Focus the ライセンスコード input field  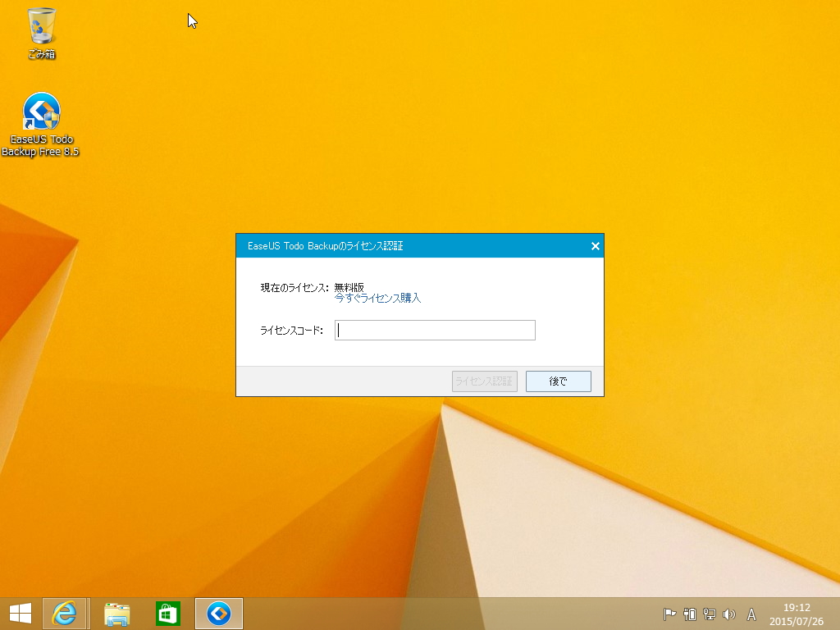pyautogui.click(x=435, y=330)
